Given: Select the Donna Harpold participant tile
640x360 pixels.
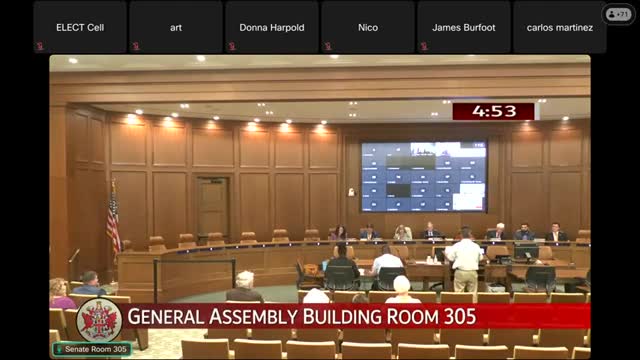Looking at the screenshot, I should (272, 27).
